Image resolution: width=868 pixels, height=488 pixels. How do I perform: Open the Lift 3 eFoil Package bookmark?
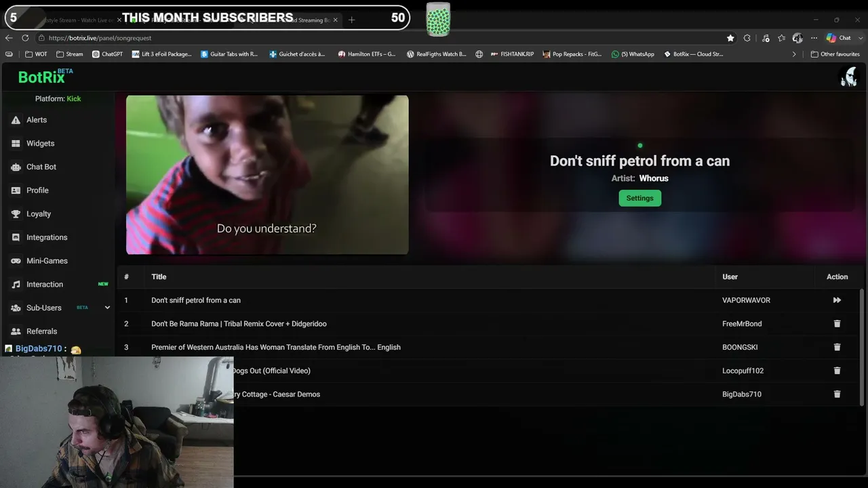point(162,54)
